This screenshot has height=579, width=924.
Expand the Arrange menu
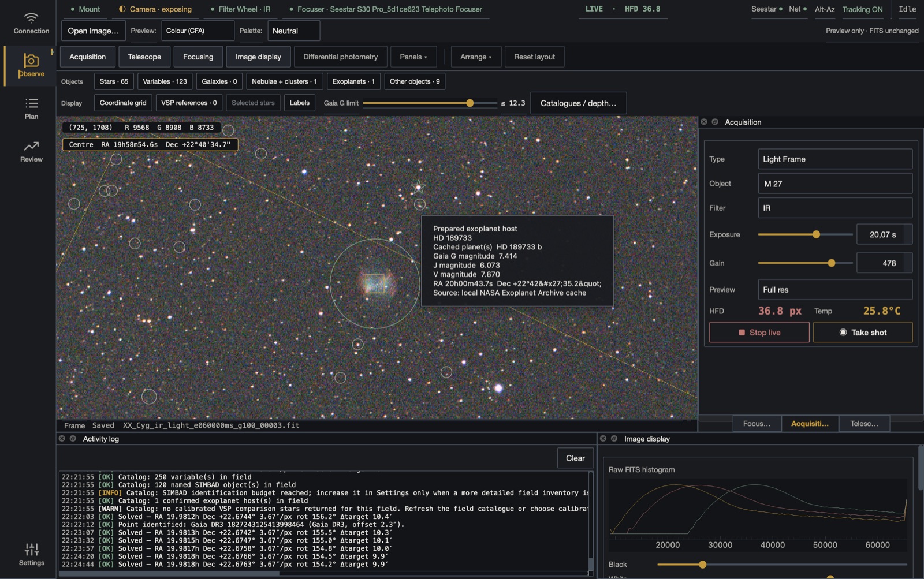(476, 57)
